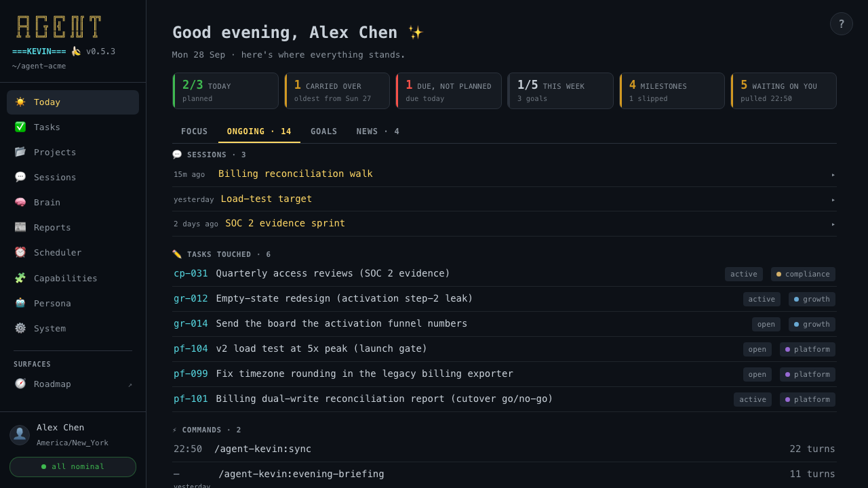
Task: Click the Brain icon in sidebar
Action: (20, 202)
